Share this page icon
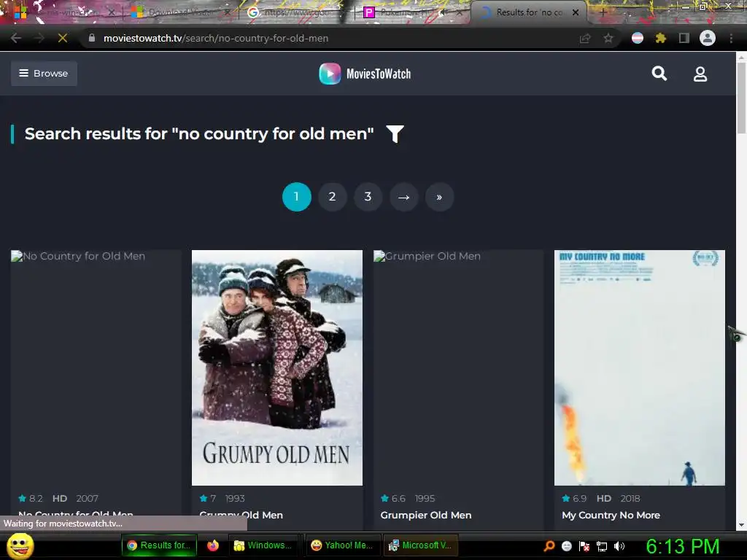747x560 pixels. (585, 38)
